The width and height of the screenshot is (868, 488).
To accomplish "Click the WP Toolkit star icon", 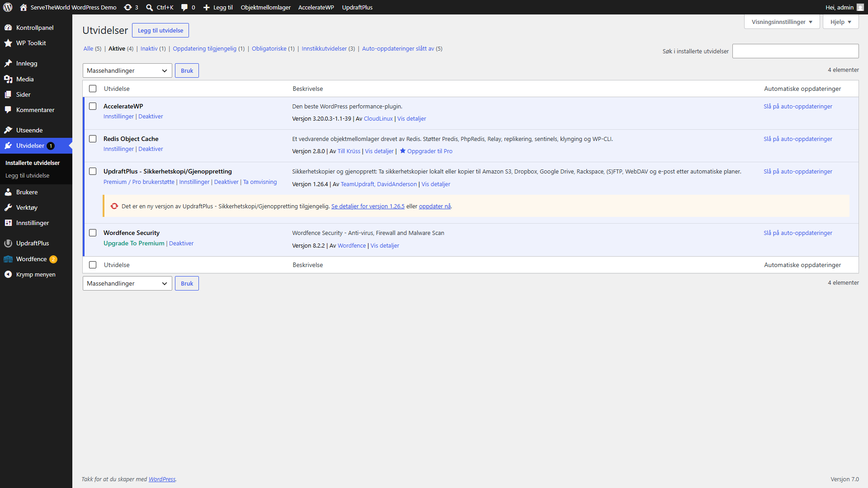I will (8, 43).
